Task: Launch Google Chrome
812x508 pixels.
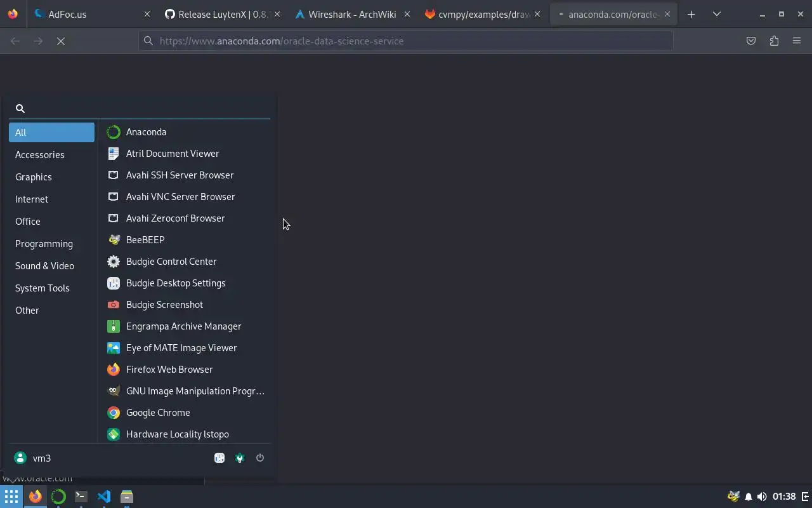Action: [185, 413]
